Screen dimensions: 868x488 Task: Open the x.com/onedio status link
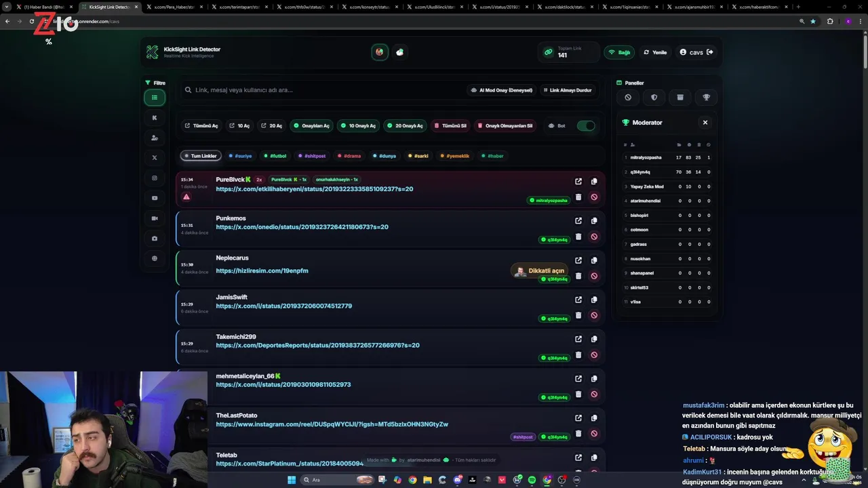click(x=302, y=227)
